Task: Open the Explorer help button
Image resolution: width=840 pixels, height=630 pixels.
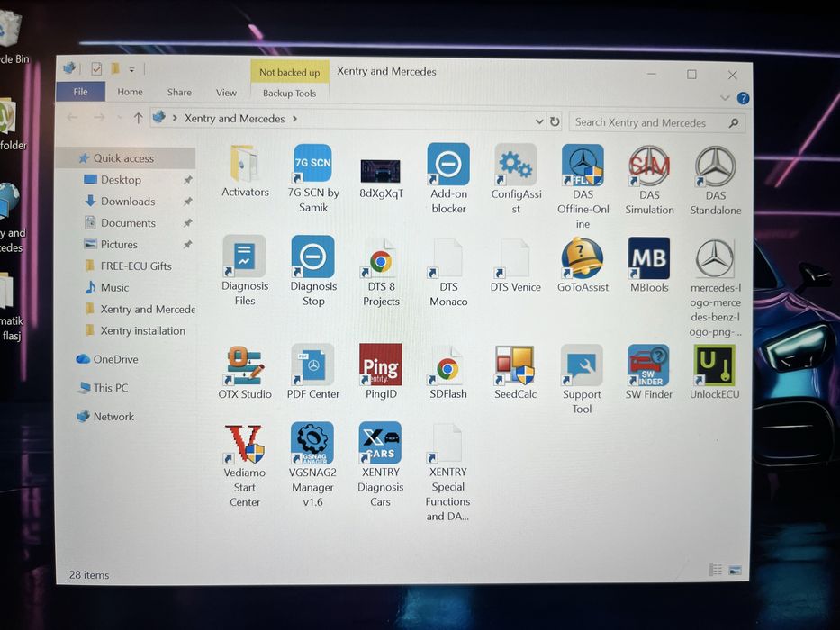Action: pos(743,99)
